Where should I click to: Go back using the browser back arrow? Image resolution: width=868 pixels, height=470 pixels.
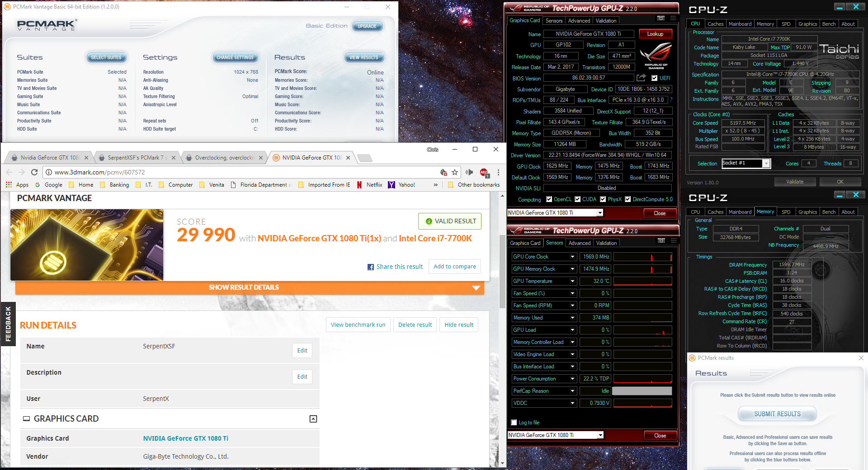(x=9, y=172)
